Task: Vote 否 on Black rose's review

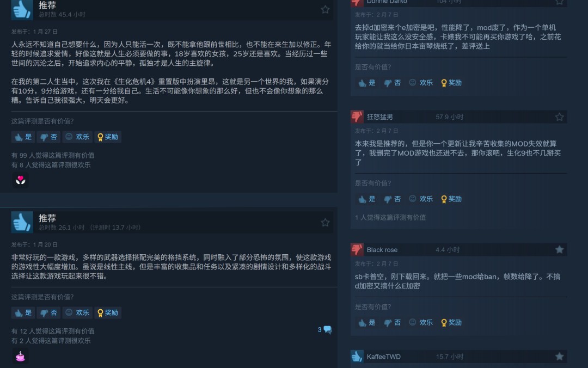Action: click(x=392, y=322)
